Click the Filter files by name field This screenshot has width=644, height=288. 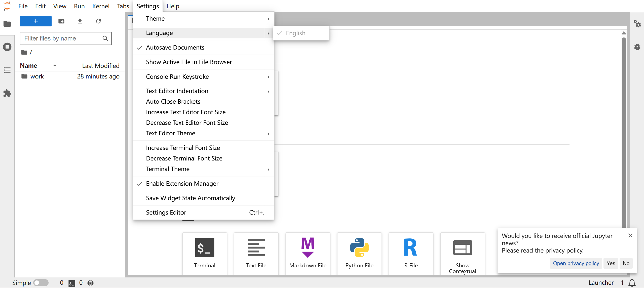62,38
